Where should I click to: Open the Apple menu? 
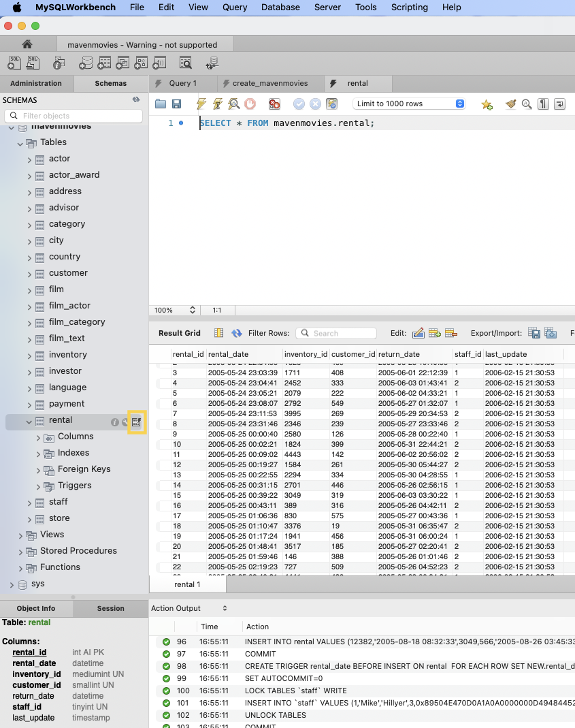(17, 7)
